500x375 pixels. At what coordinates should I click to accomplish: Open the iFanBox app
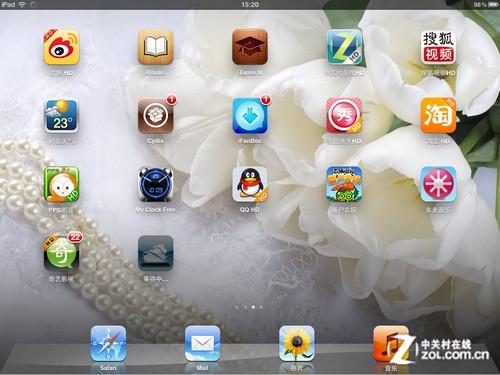pos(250,116)
